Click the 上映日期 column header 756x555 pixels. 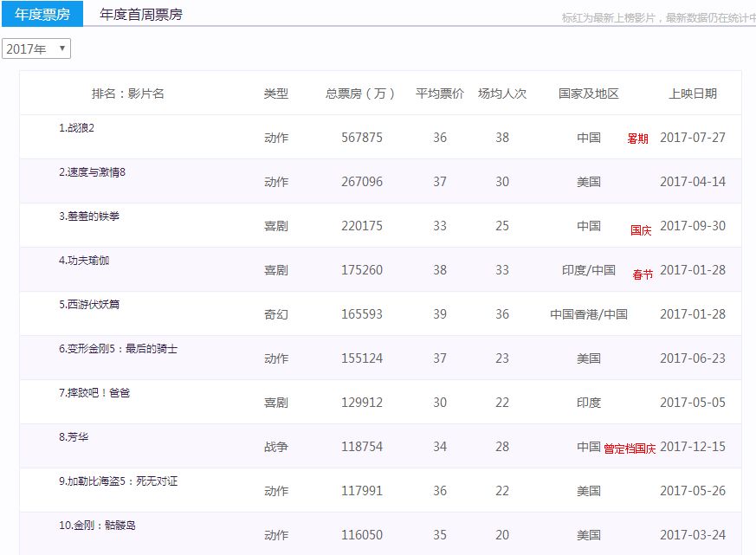click(x=693, y=94)
